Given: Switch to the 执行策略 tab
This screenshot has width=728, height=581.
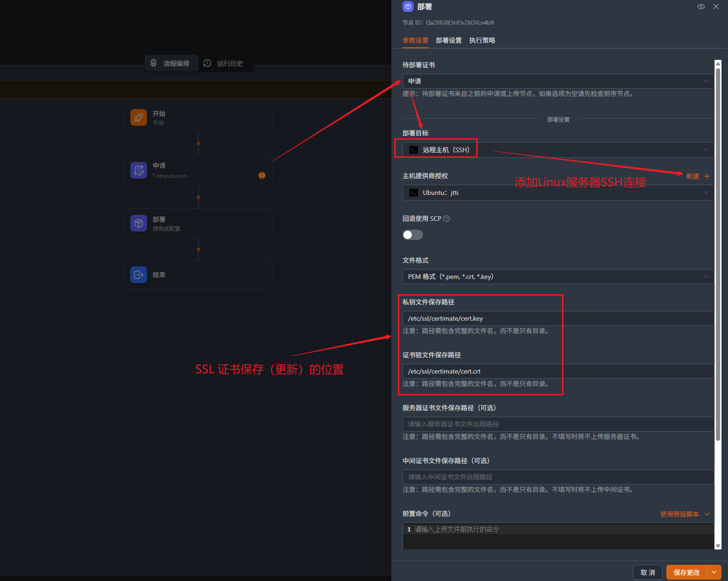Looking at the screenshot, I should [x=482, y=40].
